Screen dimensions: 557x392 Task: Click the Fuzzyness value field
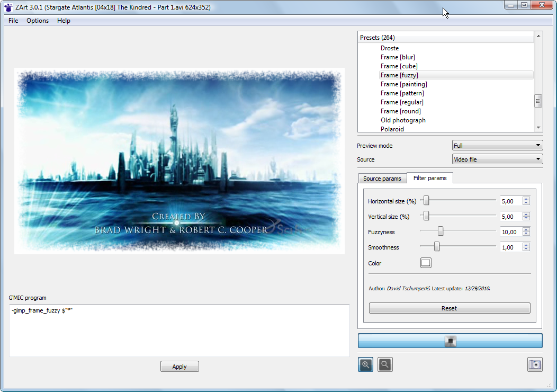tap(511, 231)
